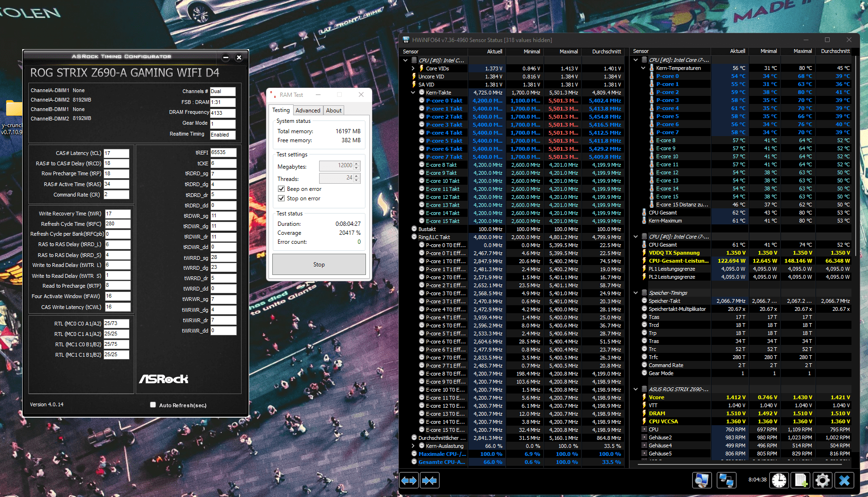
Task: Click the DRAM Frequency field showing 4133
Action: point(222,113)
